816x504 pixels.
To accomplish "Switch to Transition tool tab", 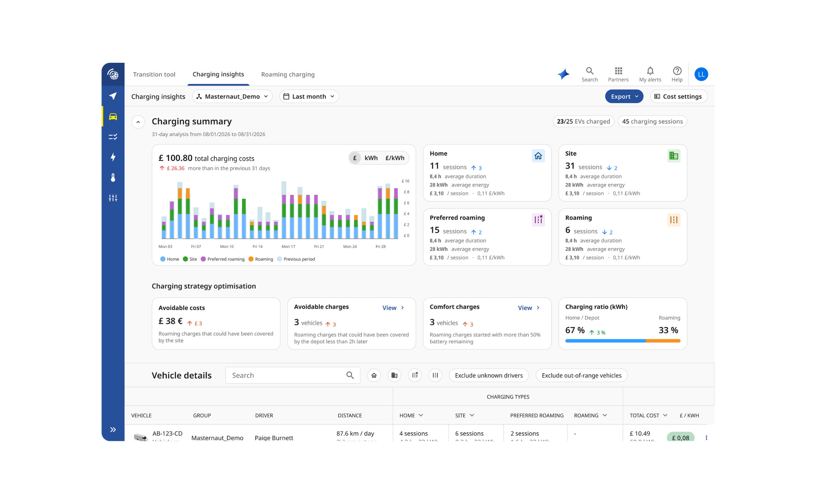I will 154,74.
